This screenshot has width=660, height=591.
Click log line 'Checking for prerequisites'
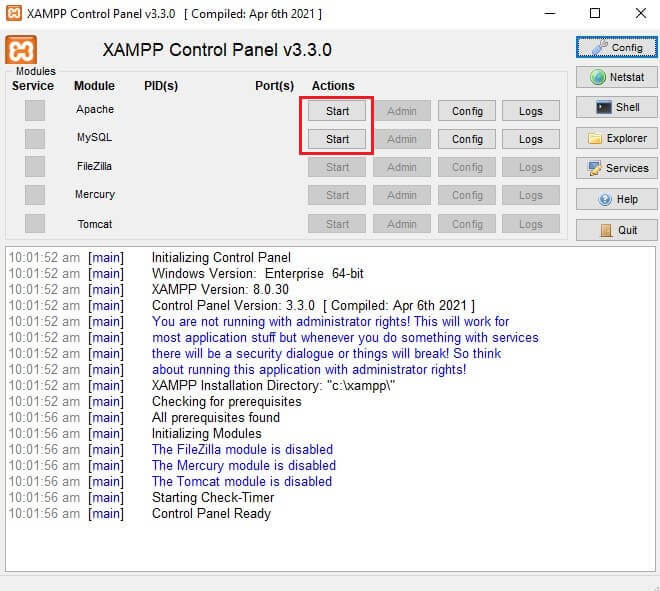tap(226, 402)
